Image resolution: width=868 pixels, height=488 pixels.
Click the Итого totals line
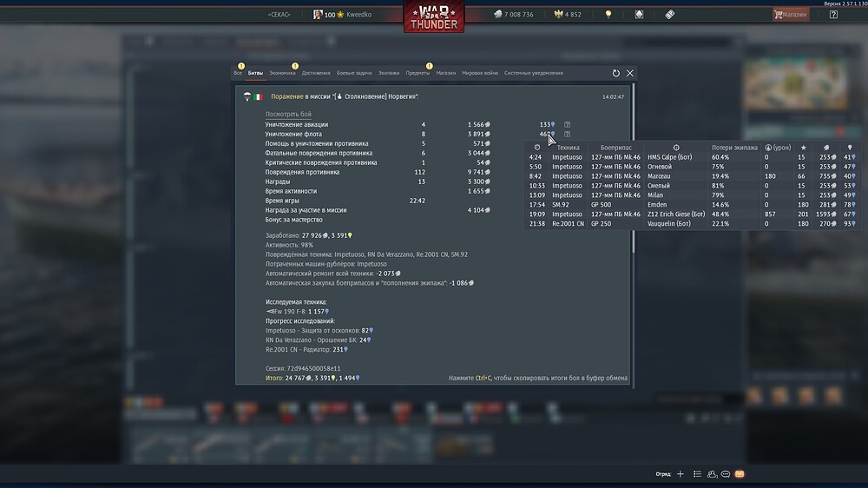[312, 378]
